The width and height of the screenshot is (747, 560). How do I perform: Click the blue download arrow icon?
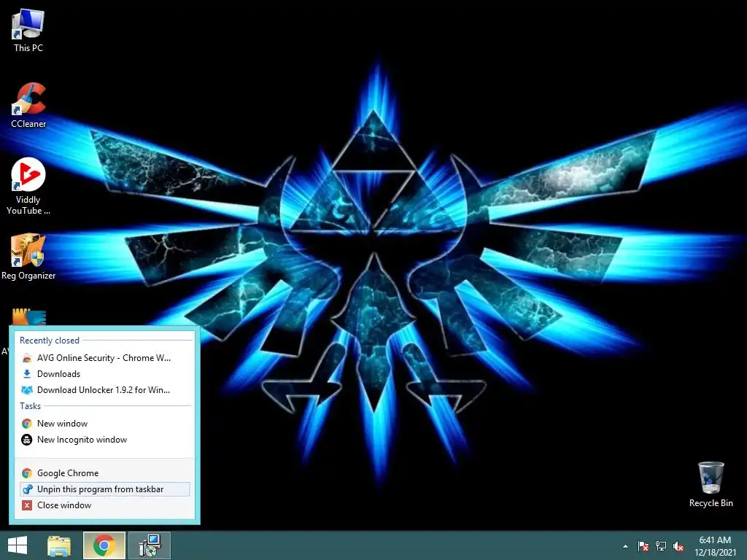click(x=27, y=374)
